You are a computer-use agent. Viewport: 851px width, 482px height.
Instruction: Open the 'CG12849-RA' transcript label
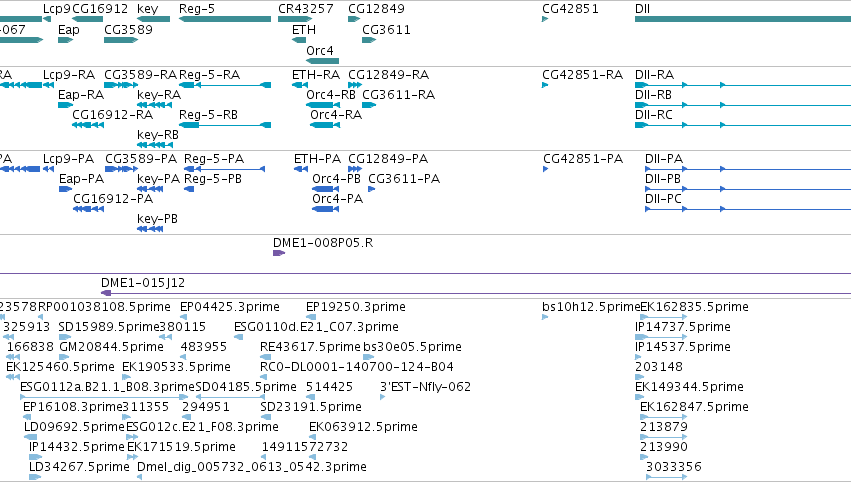point(389,74)
